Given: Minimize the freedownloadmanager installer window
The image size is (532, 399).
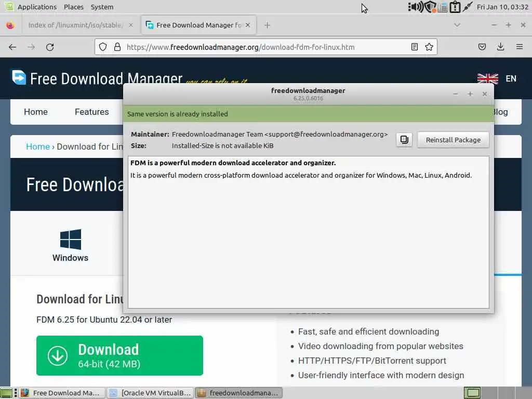Looking at the screenshot, I should (x=455, y=94).
